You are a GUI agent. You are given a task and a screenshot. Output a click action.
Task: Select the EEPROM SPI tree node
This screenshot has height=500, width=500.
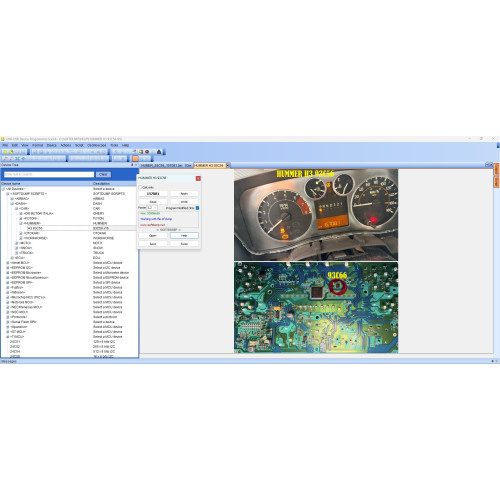22,282
